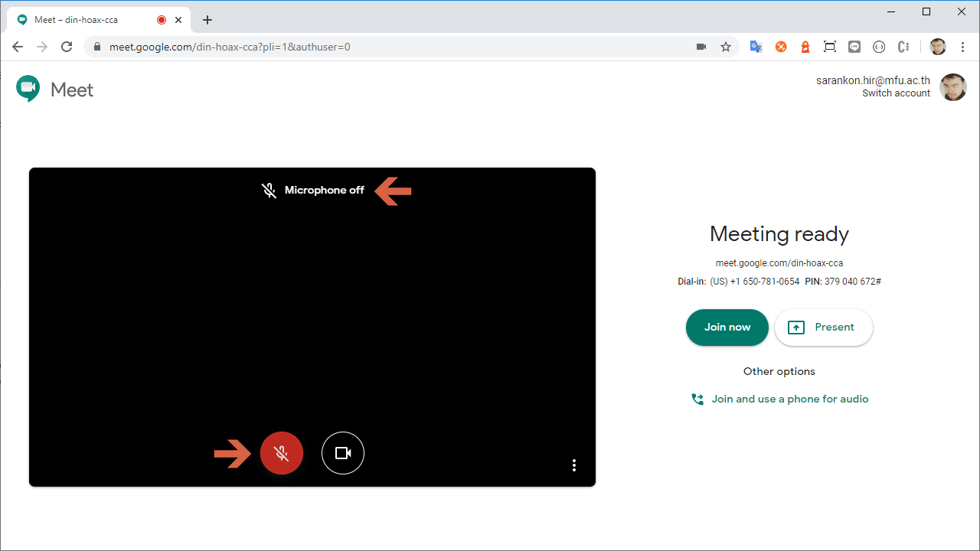The width and height of the screenshot is (980, 551).
Task: Open Chrome profile avatar in toolbar
Action: [x=938, y=47]
